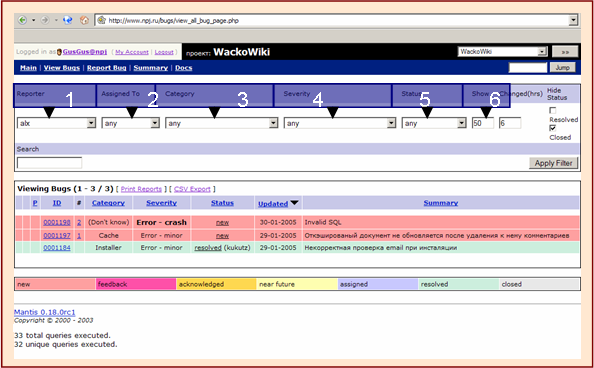
Task: Sort bugs by Updated column header
Action: click(273, 204)
